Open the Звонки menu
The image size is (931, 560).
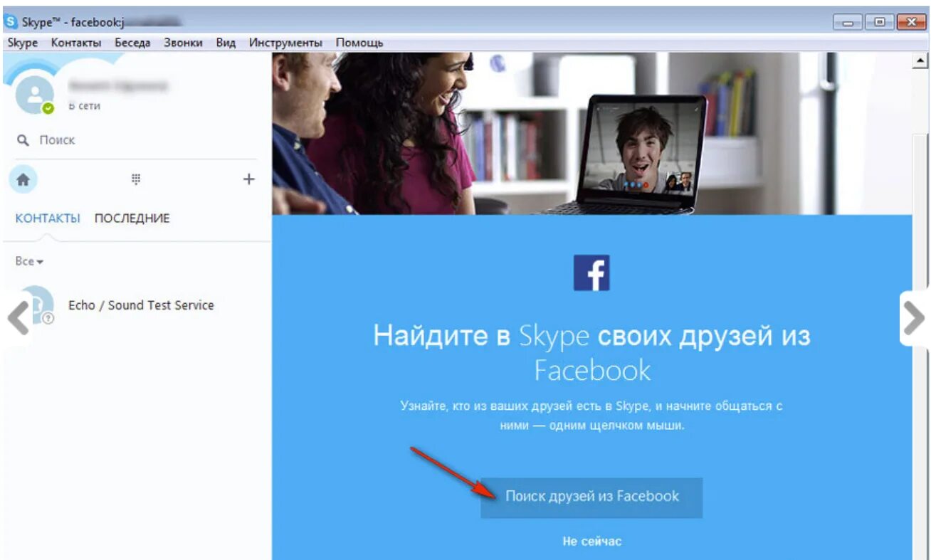coord(183,43)
